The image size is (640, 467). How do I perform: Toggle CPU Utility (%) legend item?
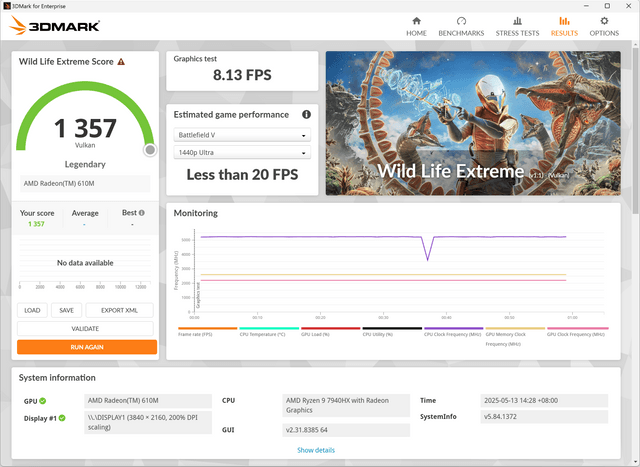[392, 331]
